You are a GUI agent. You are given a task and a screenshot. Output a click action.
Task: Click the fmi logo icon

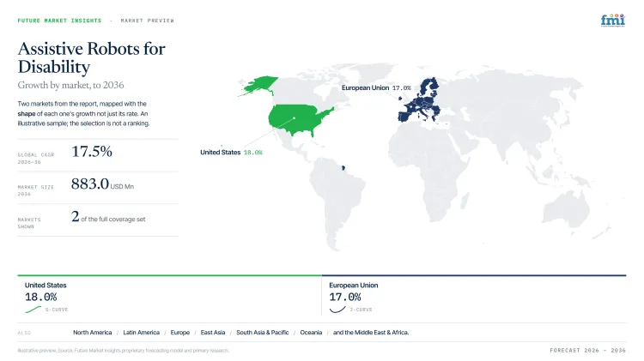613,20
